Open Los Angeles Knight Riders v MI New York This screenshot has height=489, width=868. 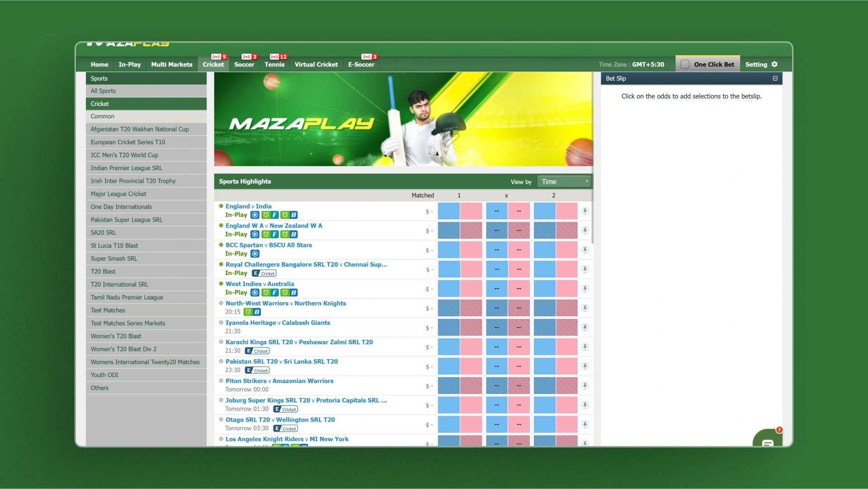point(287,439)
